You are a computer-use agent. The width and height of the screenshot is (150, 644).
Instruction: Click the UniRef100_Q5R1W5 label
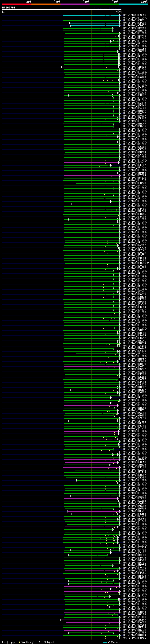(135, 119)
